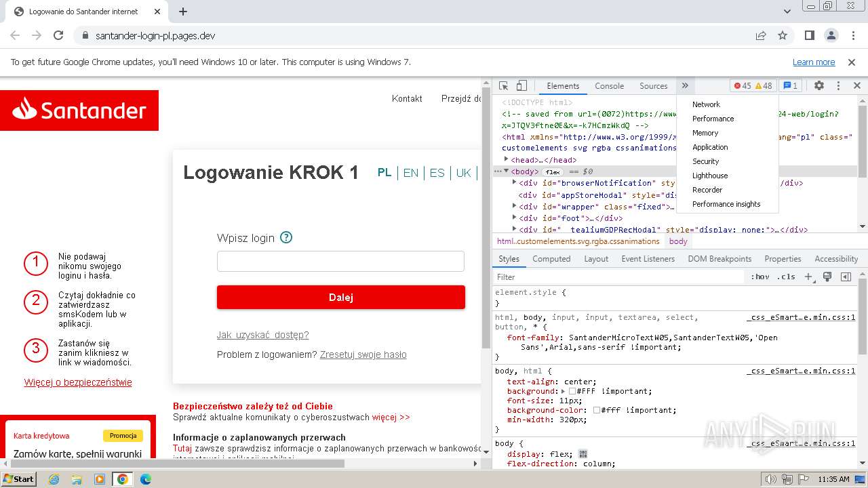Toggle the .cls element classes panel
The height and width of the screenshot is (488, 868).
[x=787, y=277]
